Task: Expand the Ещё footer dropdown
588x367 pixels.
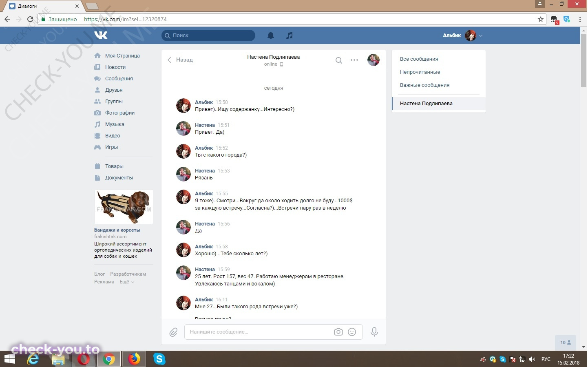Action: tap(126, 282)
